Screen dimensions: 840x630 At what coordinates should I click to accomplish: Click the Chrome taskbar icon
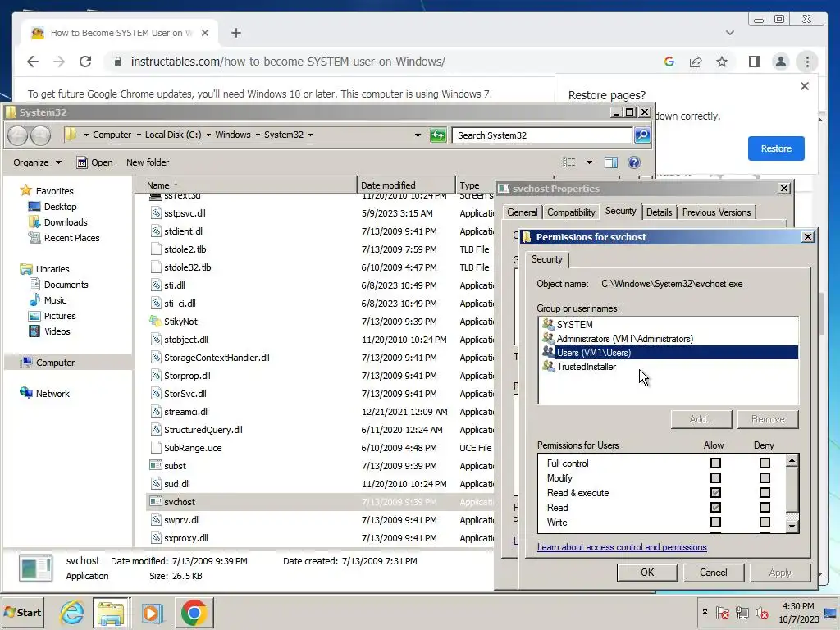click(x=194, y=612)
